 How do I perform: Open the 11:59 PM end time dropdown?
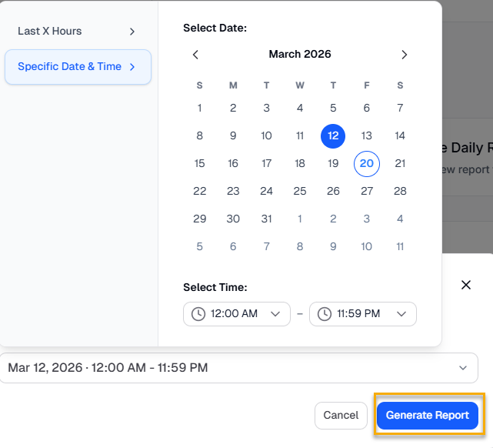(x=363, y=314)
